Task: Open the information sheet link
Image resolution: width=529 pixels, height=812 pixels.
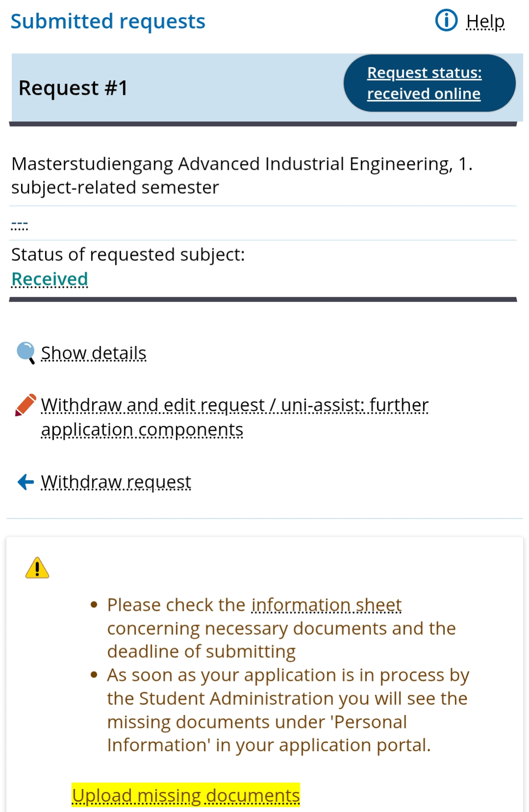Action: (x=326, y=605)
